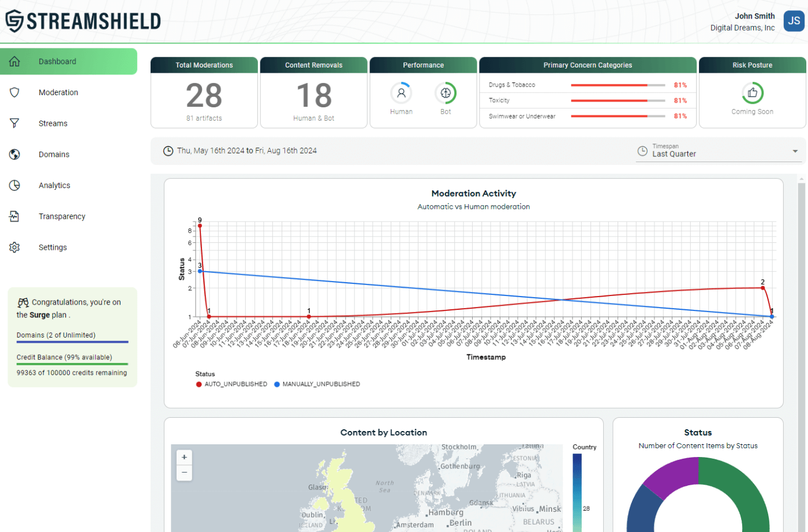Zoom out on the map
Image resolution: width=808 pixels, height=532 pixels.
tap(184, 473)
